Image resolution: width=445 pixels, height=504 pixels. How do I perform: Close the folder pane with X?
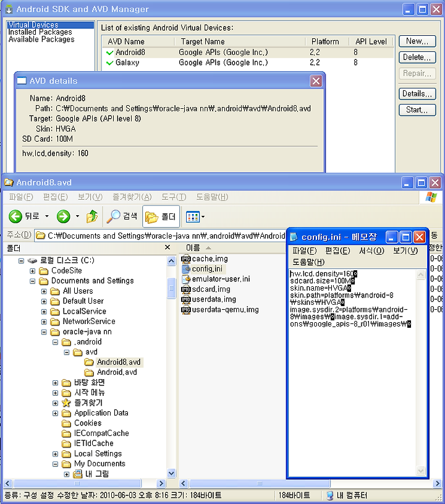coord(167,247)
